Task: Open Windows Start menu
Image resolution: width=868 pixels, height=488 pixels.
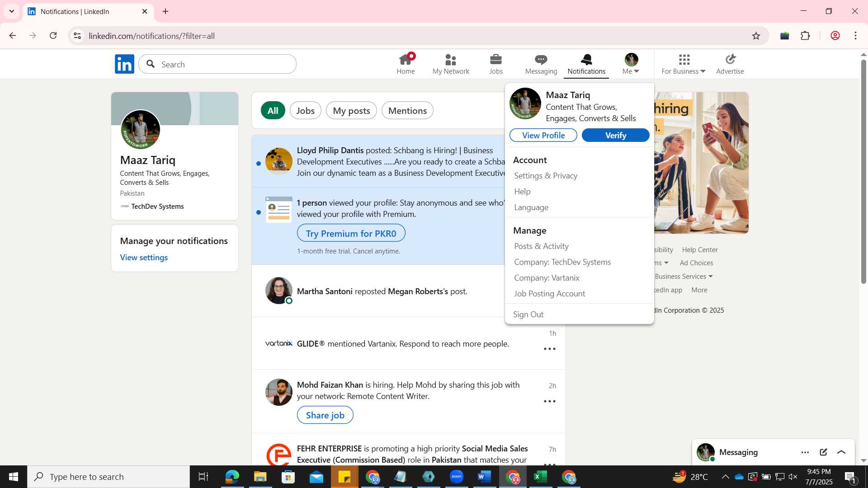Action: [13, 477]
